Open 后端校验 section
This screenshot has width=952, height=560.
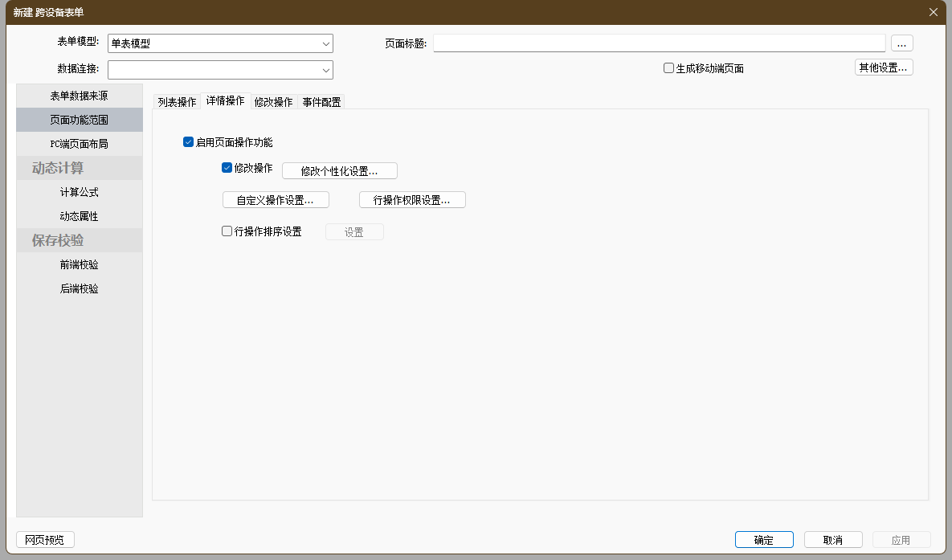click(x=79, y=288)
